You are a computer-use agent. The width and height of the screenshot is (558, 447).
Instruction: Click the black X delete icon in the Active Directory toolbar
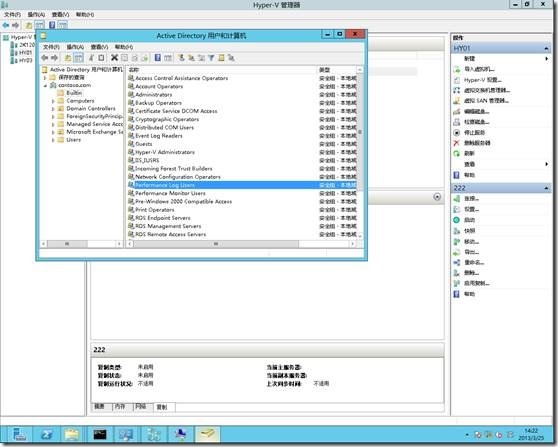point(114,58)
